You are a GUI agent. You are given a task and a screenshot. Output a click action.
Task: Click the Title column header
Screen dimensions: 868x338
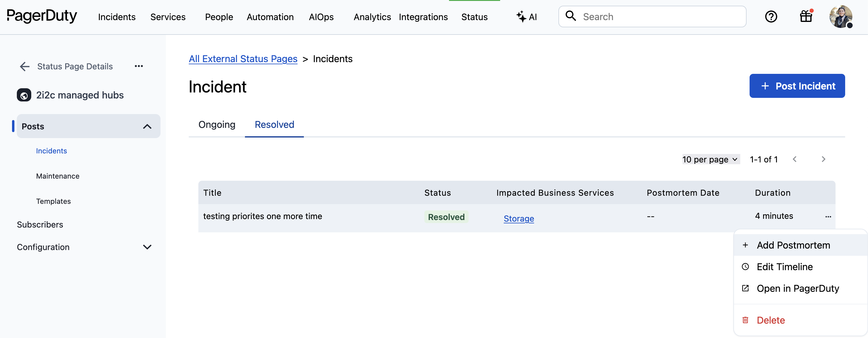point(212,193)
